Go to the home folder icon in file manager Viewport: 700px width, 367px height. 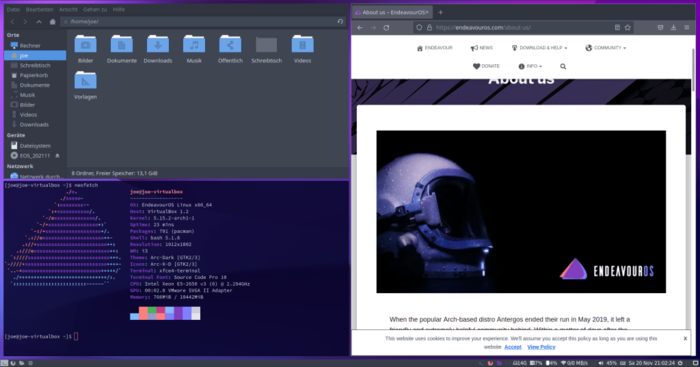[x=53, y=21]
